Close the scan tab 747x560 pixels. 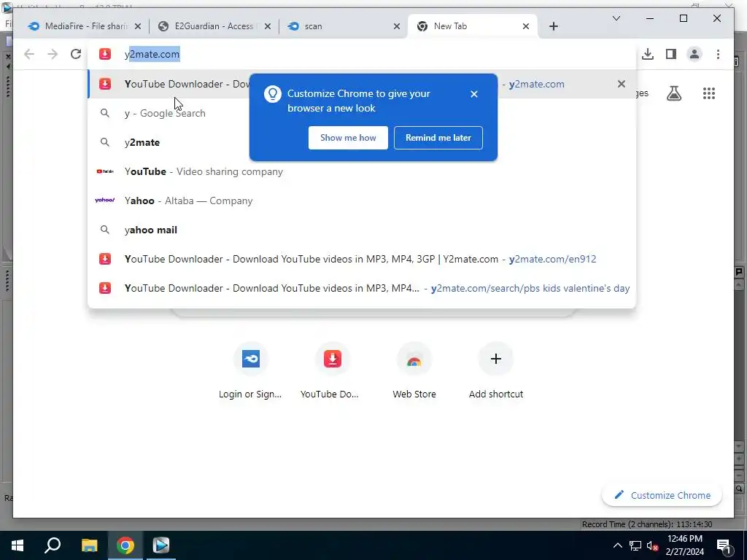tap(397, 26)
